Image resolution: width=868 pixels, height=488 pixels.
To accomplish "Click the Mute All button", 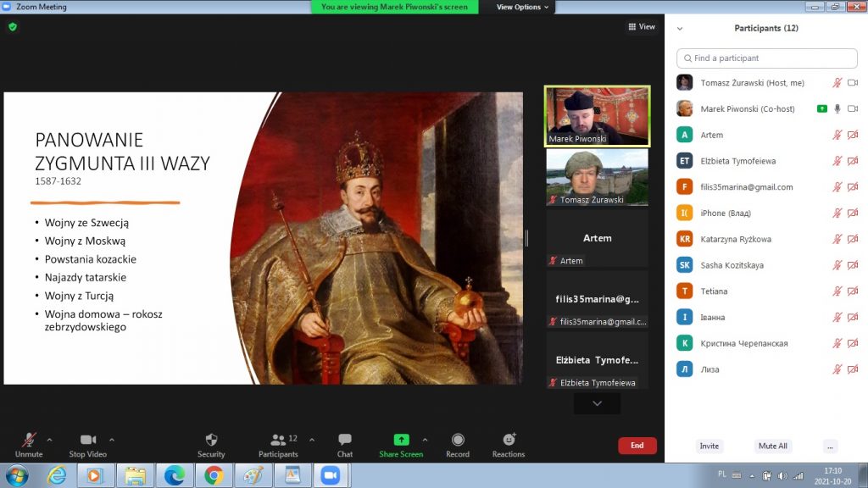I will pyautogui.click(x=772, y=446).
